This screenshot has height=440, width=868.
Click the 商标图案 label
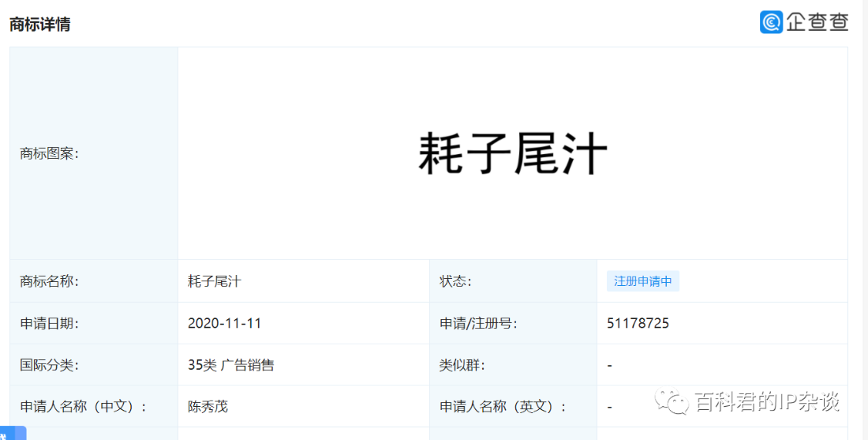point(49,153)
